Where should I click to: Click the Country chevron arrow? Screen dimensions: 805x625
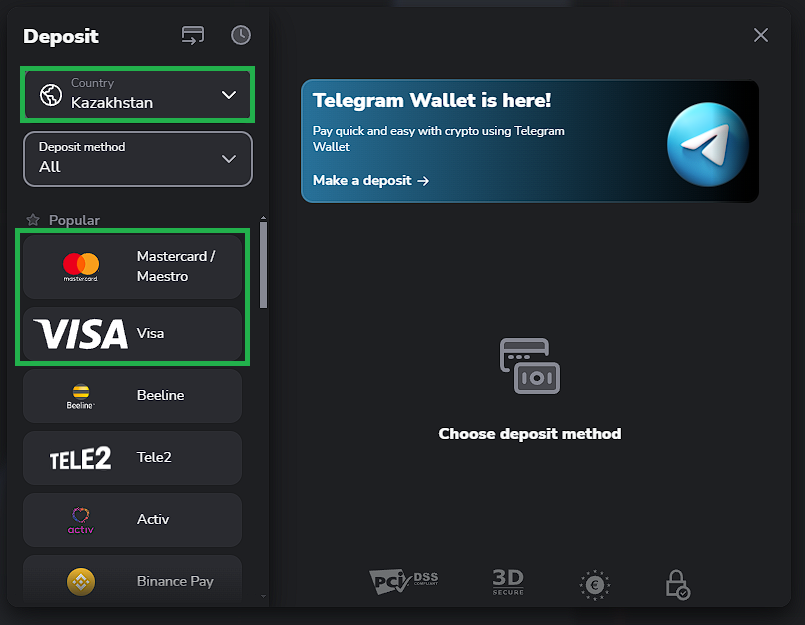[x=229, y=95]
